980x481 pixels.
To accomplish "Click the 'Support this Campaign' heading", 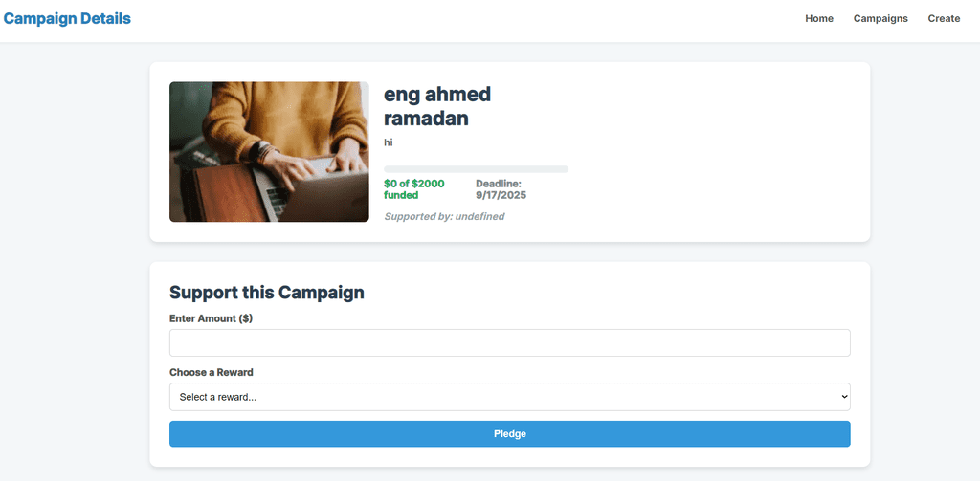I will pyautogui.click(x=267, y=292).
